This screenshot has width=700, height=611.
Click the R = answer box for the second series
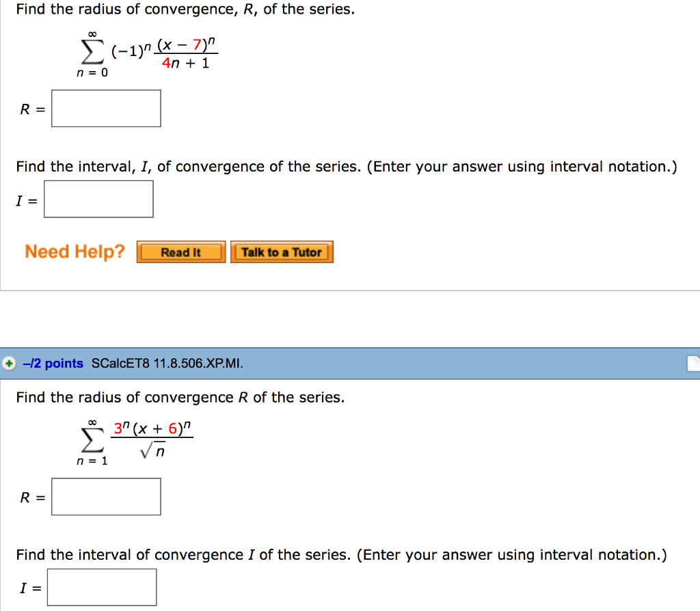pyautogui.click(x=105, y=496)
